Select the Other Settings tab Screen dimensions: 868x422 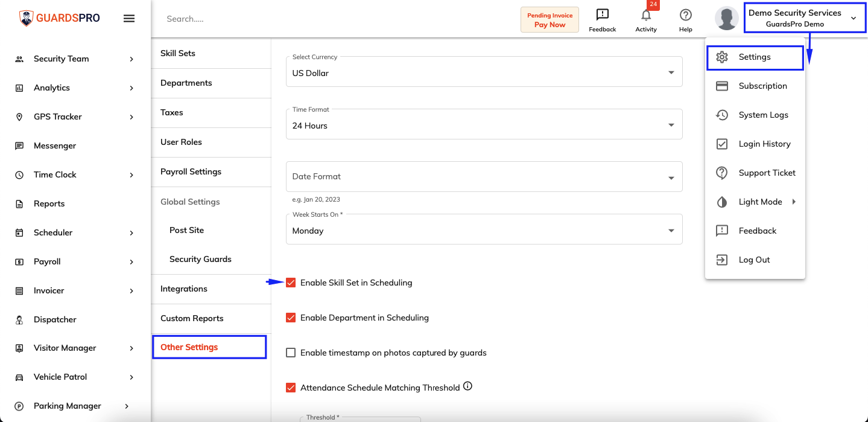209,347
